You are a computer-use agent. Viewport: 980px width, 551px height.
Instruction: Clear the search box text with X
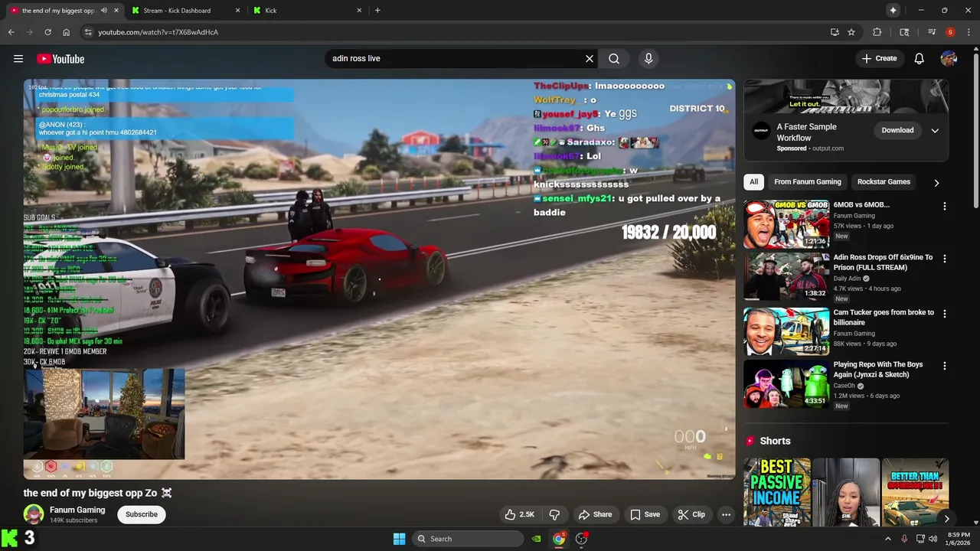[590, 58]
